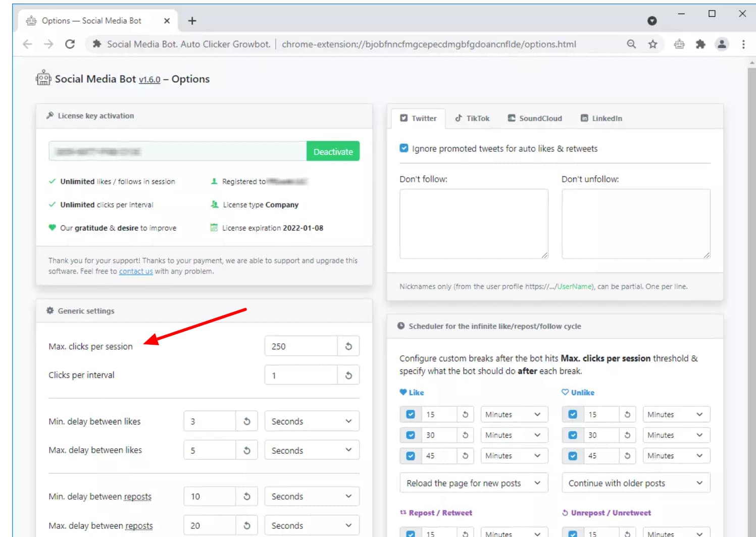This screenshot has width=756, height=537.
Task: Open the Seconds dropdown for min delay between likes
Action: pyautogui.click(x=312, y=421)
